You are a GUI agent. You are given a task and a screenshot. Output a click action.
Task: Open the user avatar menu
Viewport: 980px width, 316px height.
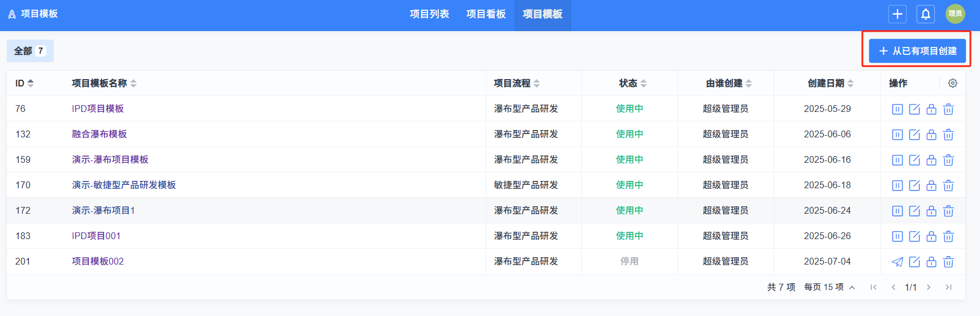(955, 14)
